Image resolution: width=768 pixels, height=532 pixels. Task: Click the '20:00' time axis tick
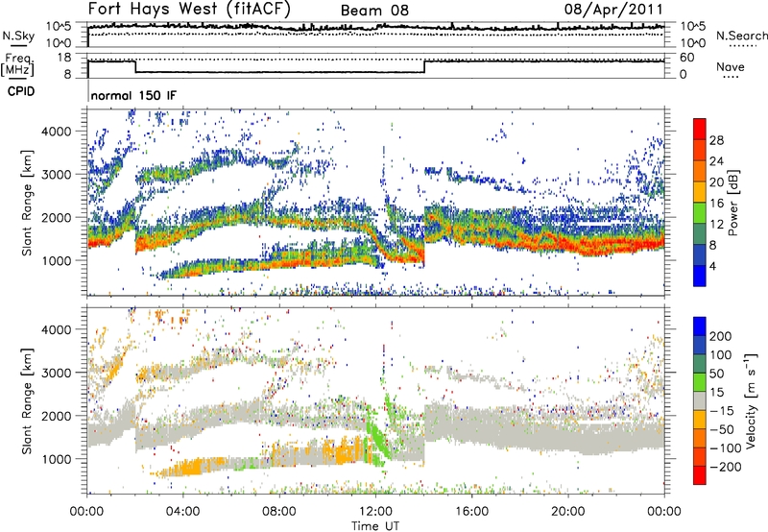(x=567, y=512)
